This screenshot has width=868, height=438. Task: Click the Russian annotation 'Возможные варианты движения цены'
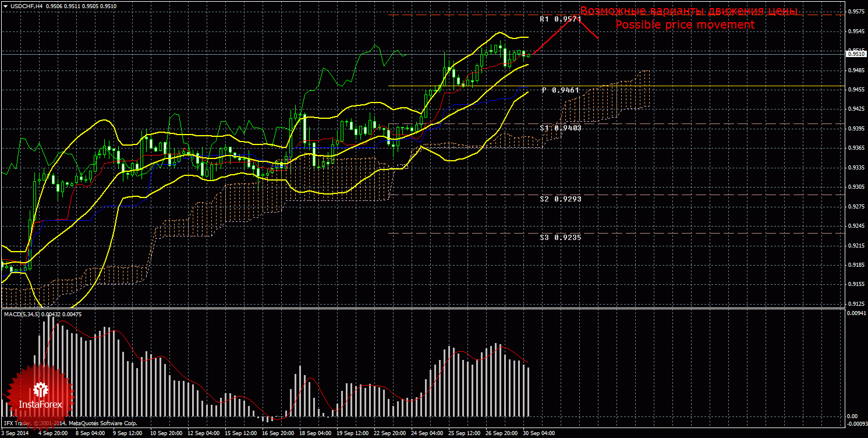point(688,11)
